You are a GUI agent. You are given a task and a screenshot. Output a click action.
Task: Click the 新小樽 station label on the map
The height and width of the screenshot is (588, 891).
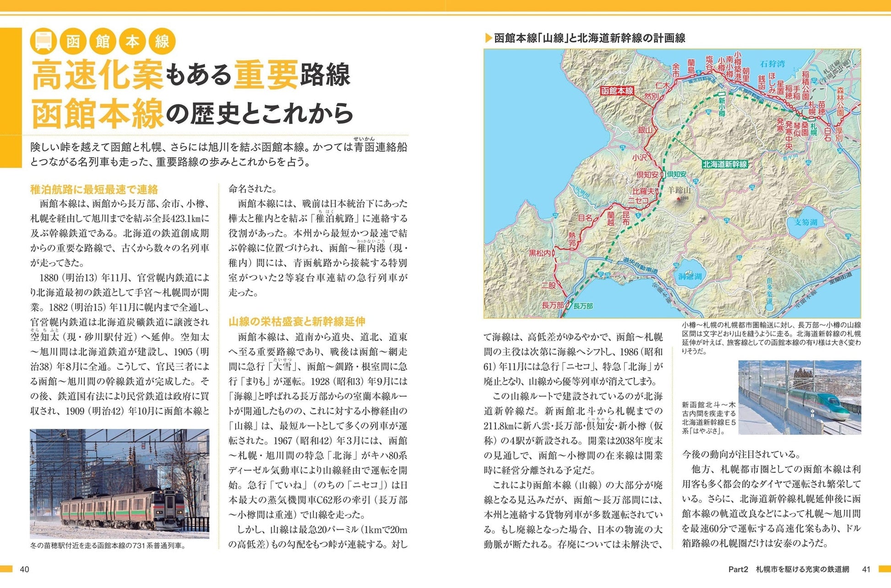pos(722,107)
